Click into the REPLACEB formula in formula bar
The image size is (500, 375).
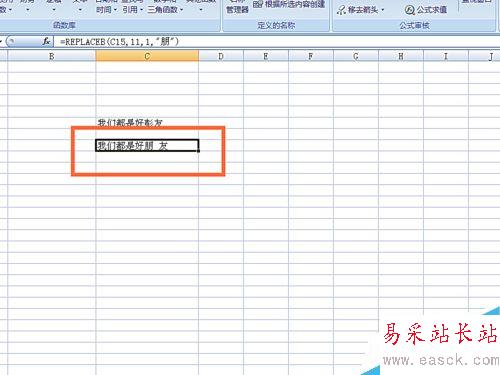119,42
